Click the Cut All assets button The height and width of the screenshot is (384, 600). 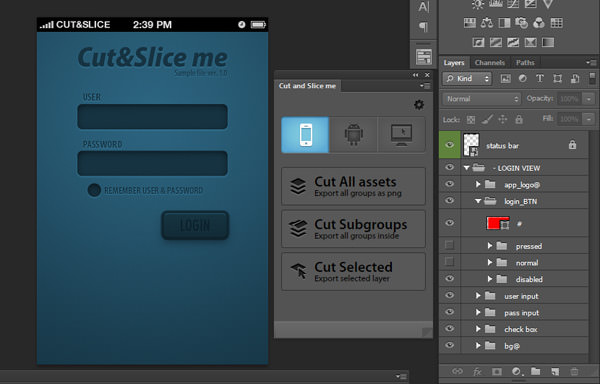click(x=353, y=186)
